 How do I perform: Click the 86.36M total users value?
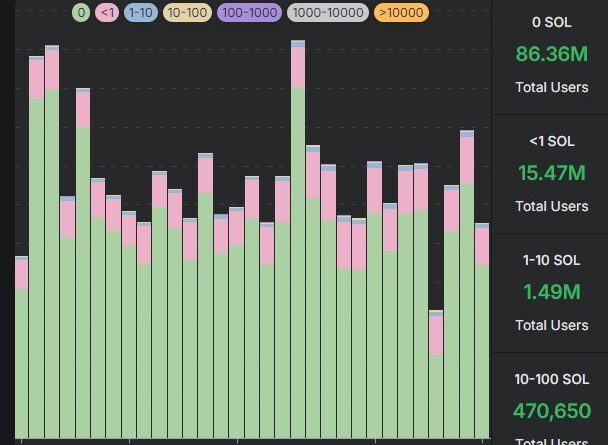(551, 55)
